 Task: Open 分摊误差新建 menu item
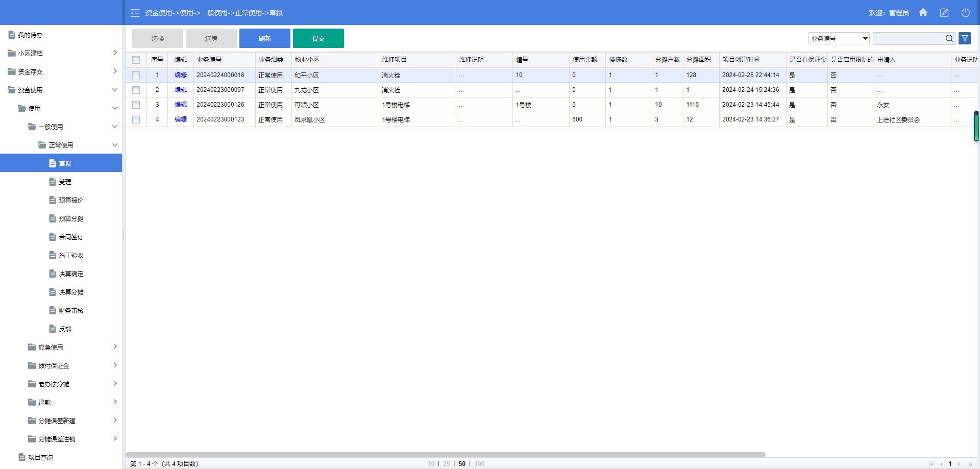coord(61,421)
